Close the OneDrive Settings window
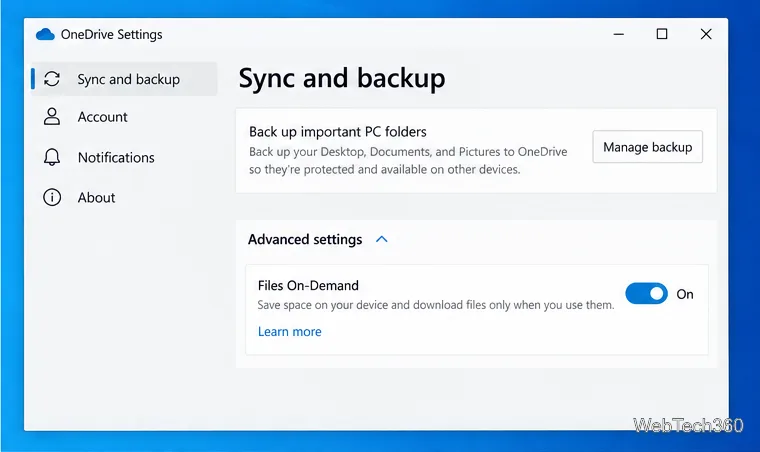This screenshot has width=760, height=452. pos(706,34)
